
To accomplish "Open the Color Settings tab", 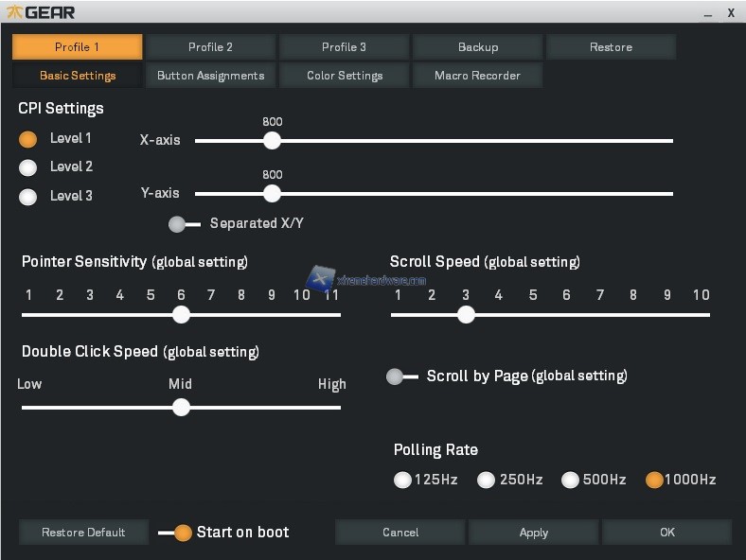I will tap(344, 76).
